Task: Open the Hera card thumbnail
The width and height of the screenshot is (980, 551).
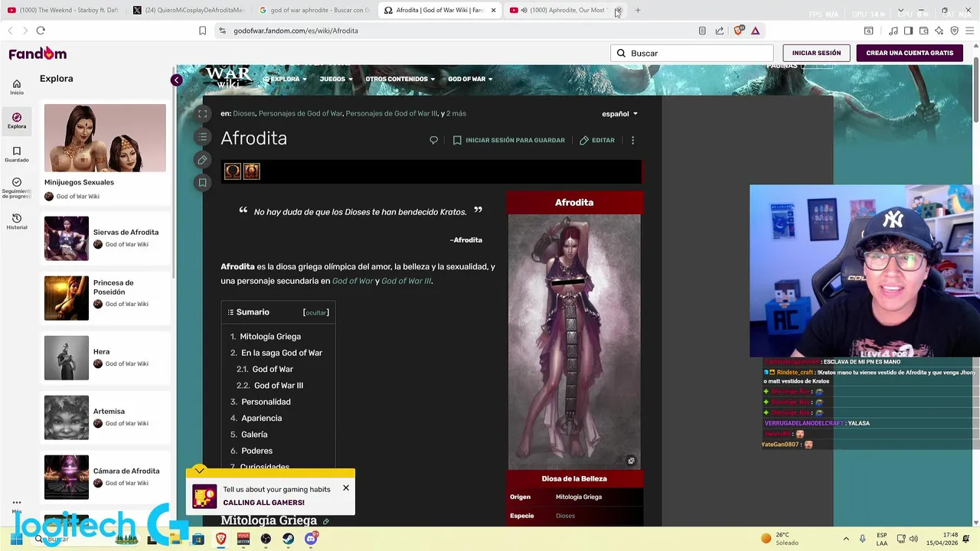Action: coord(67,358)
